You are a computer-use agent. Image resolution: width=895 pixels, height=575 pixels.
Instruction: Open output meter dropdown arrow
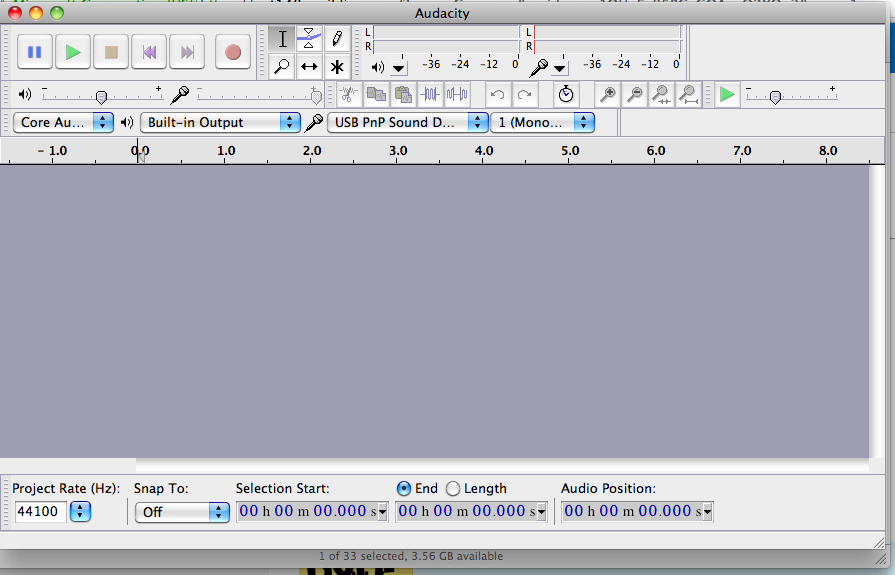coord(398,69)
